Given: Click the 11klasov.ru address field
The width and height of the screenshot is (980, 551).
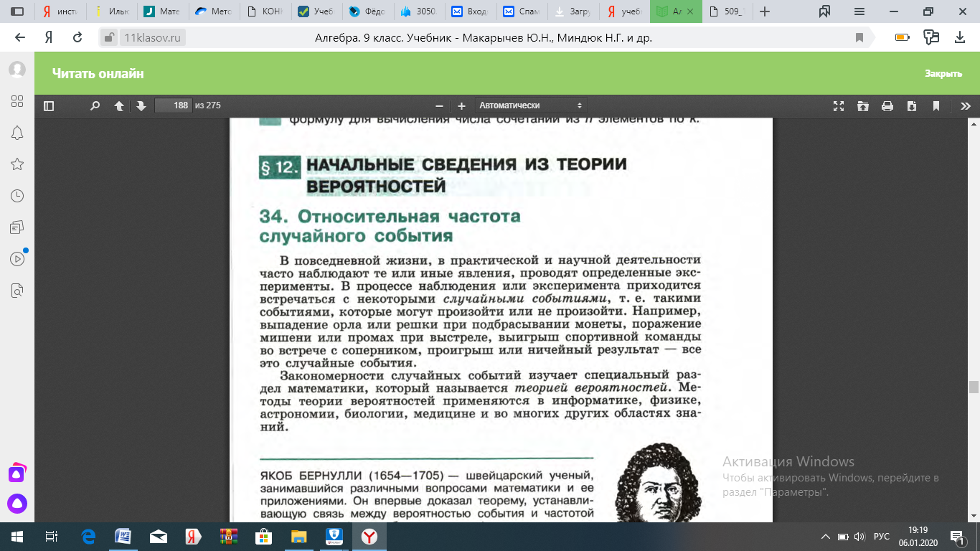Looking at the screenshot, I should [153, 38].
